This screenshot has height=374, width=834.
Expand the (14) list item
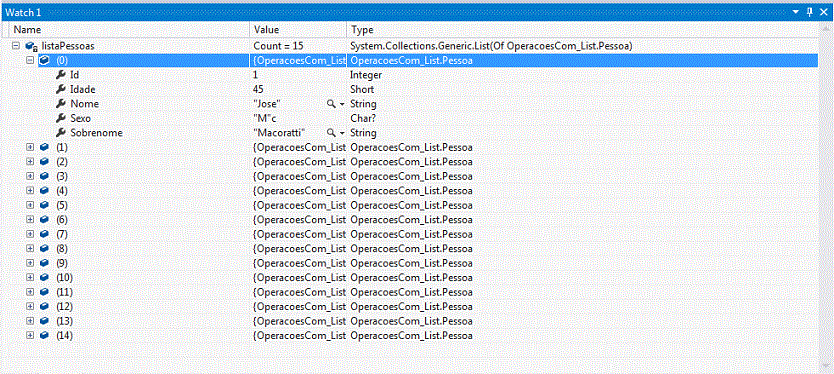(30, 336)
